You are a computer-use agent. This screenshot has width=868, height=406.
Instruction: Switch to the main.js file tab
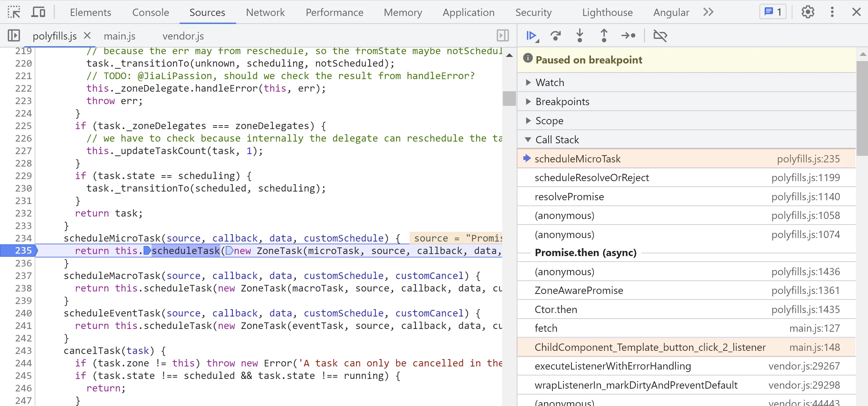coord(120,36)
